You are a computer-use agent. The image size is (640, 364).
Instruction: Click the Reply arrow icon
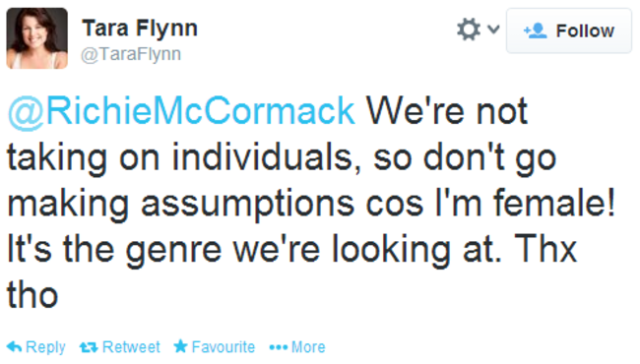(x=15, y=347)
